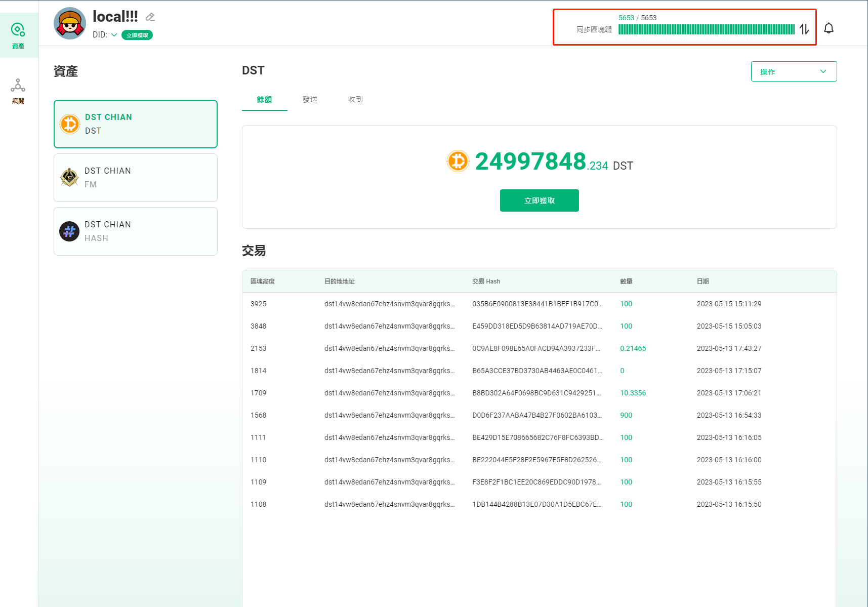This screenshot has width=868, height=607.
Task: Click amount 0.21465
Action: [x=633, y=348]
